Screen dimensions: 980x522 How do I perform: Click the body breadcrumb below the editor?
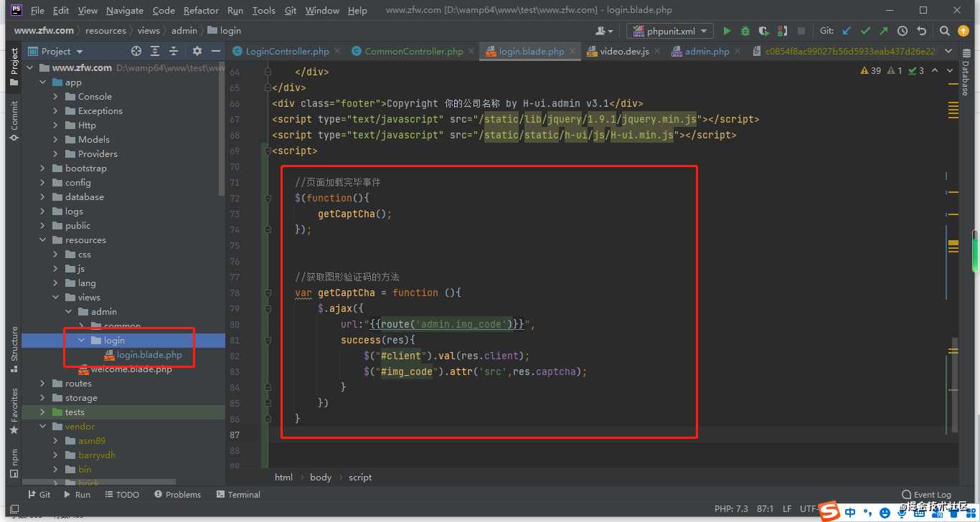click(320, 477)
